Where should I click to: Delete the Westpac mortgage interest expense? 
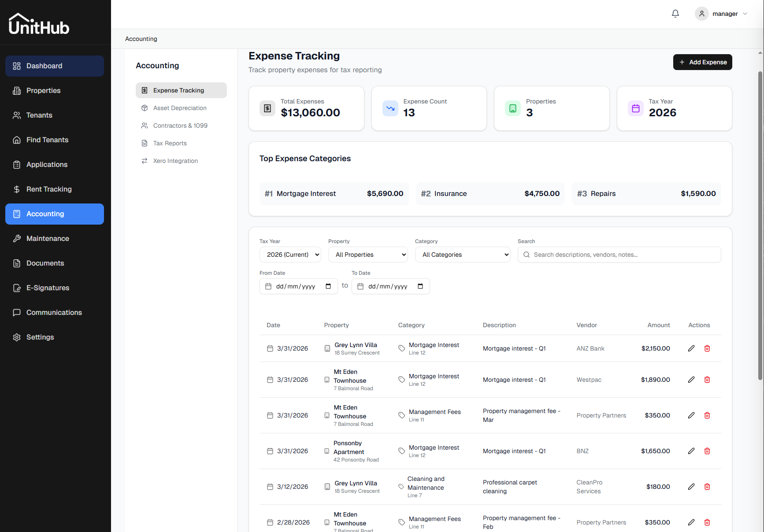pyautogui.click(x=707, y=380)
